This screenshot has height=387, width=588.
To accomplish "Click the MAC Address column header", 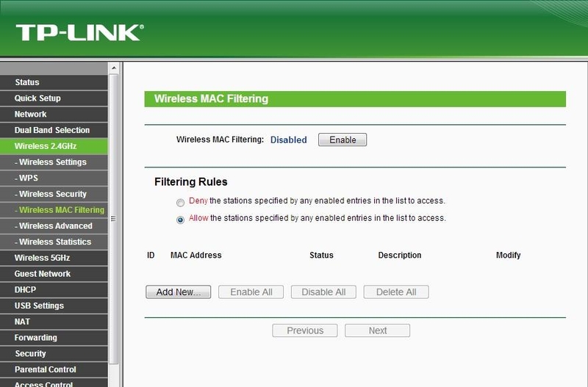I will [196, 255].
